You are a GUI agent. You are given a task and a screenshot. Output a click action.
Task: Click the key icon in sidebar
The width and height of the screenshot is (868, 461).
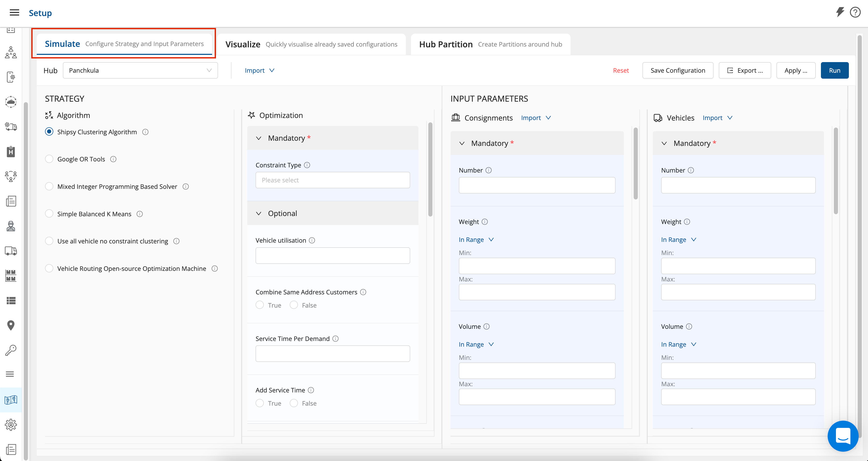pos(11,350)
